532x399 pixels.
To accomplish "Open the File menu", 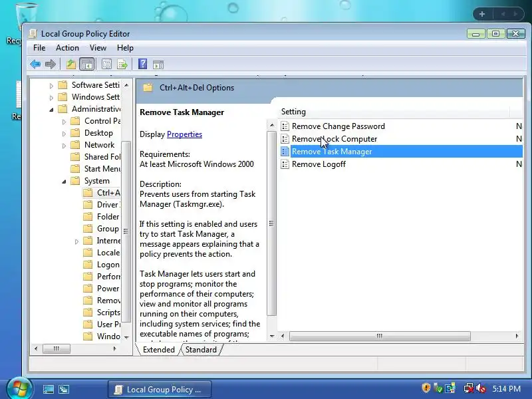I will point(39,48).
